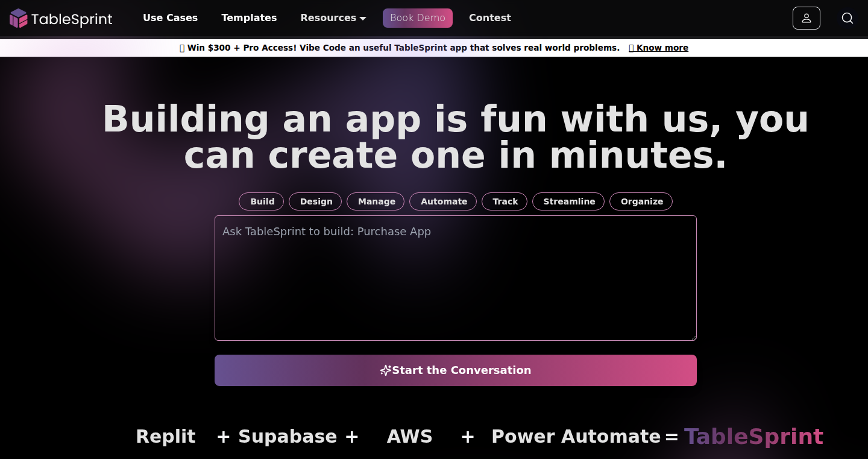The width and height of the screenshot is (868, 459).
Task: Select the Organize chip
Action: click(x=641, y=201)
